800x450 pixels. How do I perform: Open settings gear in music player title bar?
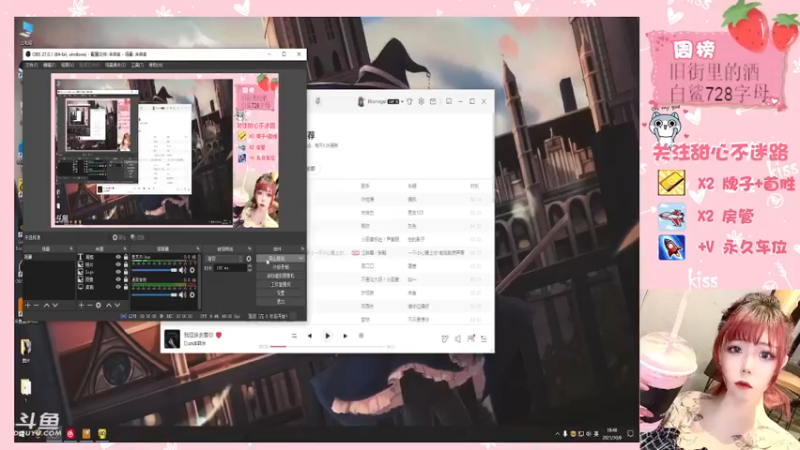pos(421,101)
